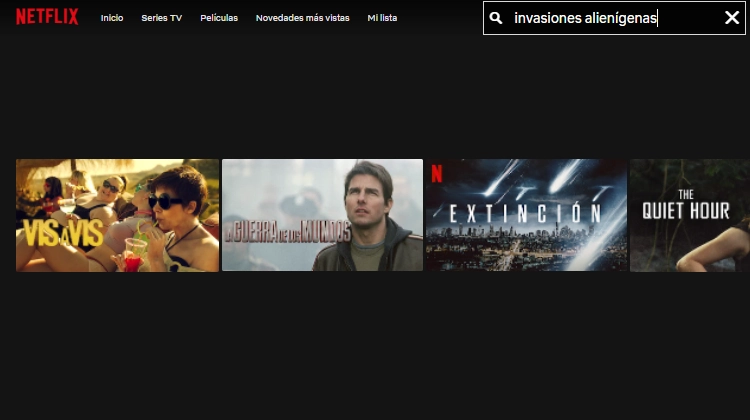Screen dimensions: 750x420
Task: Click the search field with 'invasiones alienígenas'
Action: pyautogui.click(x=614, y=18)
